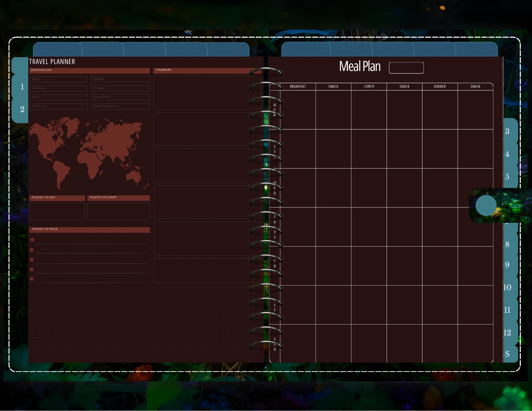The width and height of the screenshot is (532, 411).
Task: Select the Travel Insurance field
Action: 120,106
